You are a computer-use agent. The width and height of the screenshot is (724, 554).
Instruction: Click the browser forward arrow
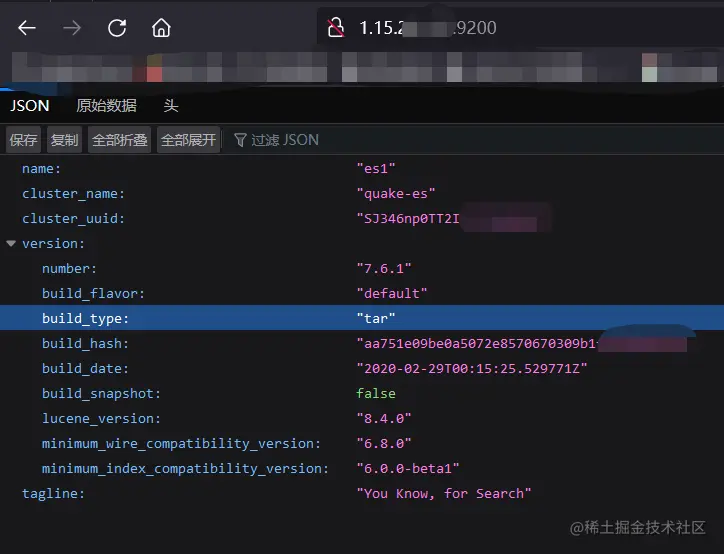tap(72, 28)
